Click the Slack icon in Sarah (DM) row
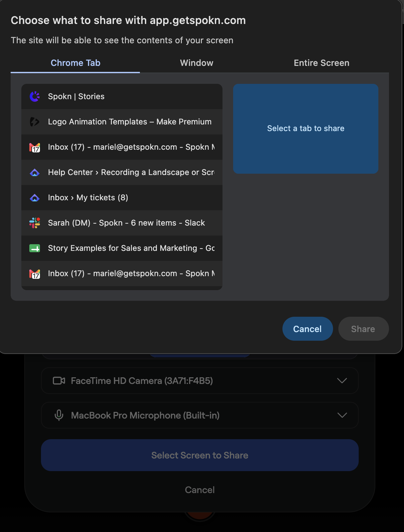The width and height of the screenshot is (404, 532). pyautogui.click(x=35, y=223)
